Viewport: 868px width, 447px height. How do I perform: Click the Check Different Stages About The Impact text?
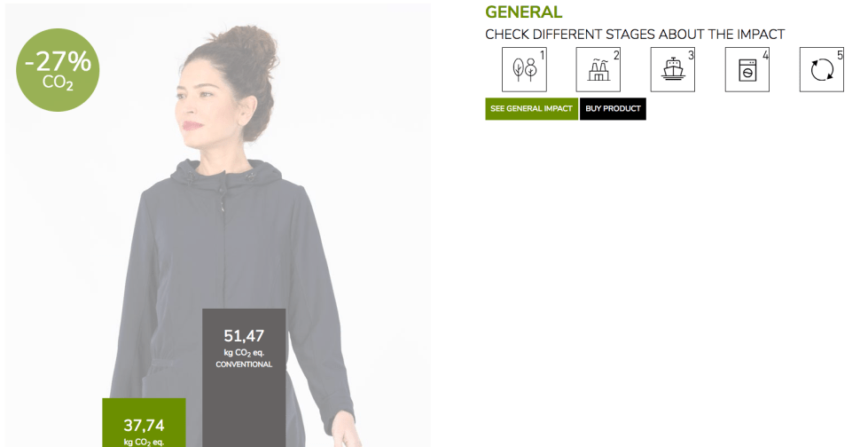635,35
